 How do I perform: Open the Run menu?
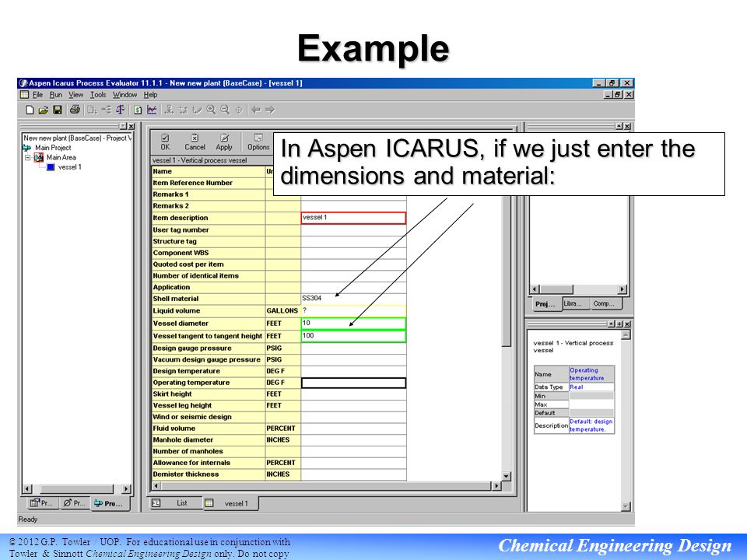pos(56,95)
